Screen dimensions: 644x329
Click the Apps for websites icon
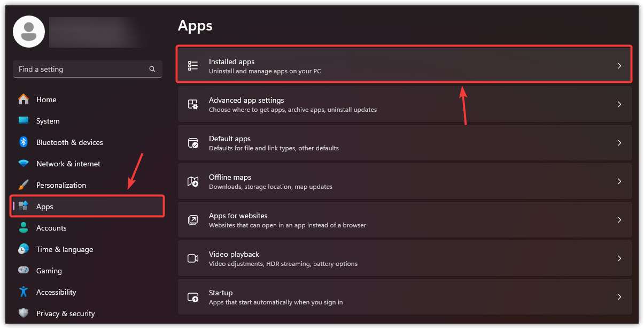tap(193, 220)
